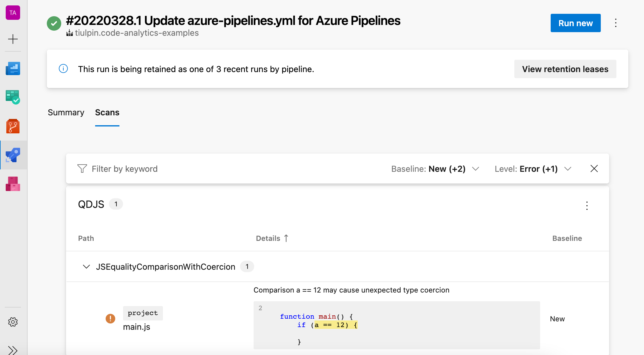
Task: Open Baseline filter dropdown
Action: [435, 169]
